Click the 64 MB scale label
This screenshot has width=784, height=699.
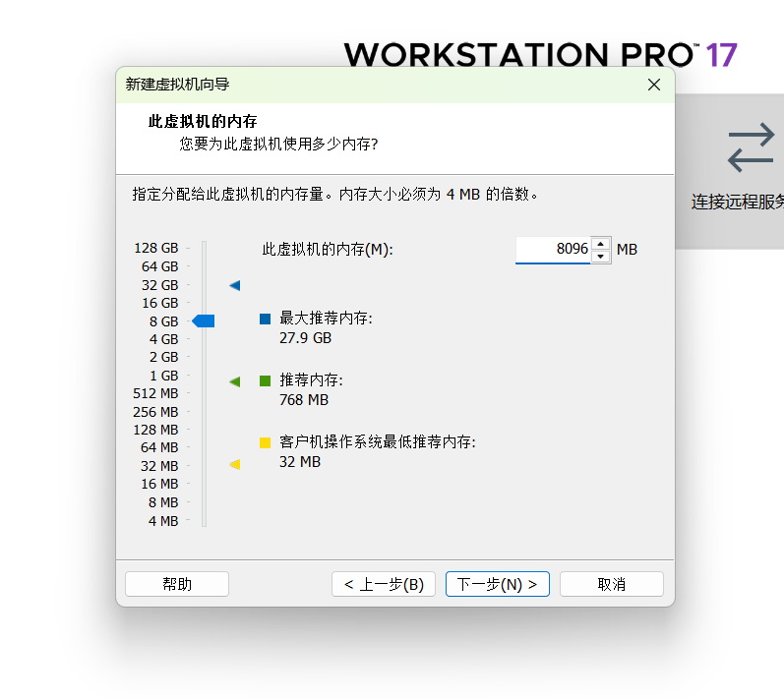point(159,447)
